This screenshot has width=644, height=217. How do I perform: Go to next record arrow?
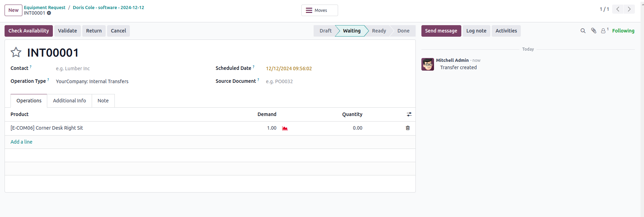[x=629, y=9]
